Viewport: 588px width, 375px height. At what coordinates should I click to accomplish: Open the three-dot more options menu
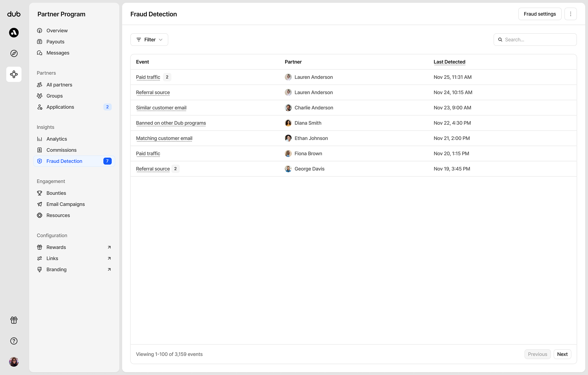coord(570,14)
